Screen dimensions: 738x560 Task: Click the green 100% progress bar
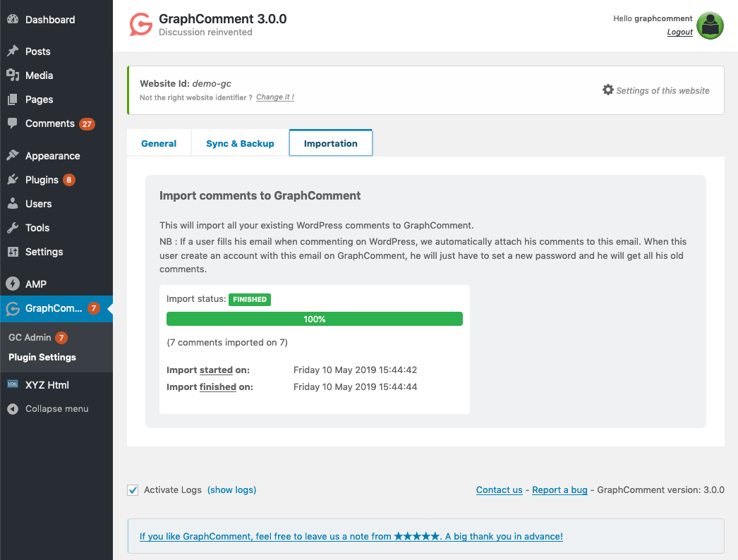(x=315, y=319)
